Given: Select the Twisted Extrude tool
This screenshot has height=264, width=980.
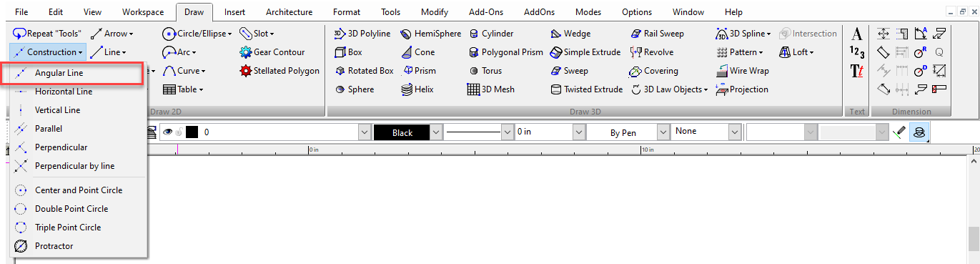Looking at the screenshot, I should coord(588,89).
